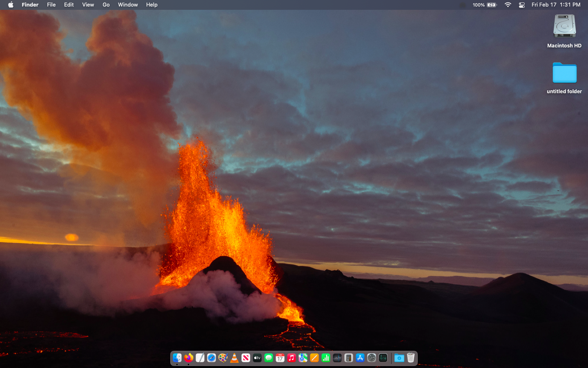Screen dimensions: 588x368
Task: Open Maps from the Dock
Action: tap(303, 358)
